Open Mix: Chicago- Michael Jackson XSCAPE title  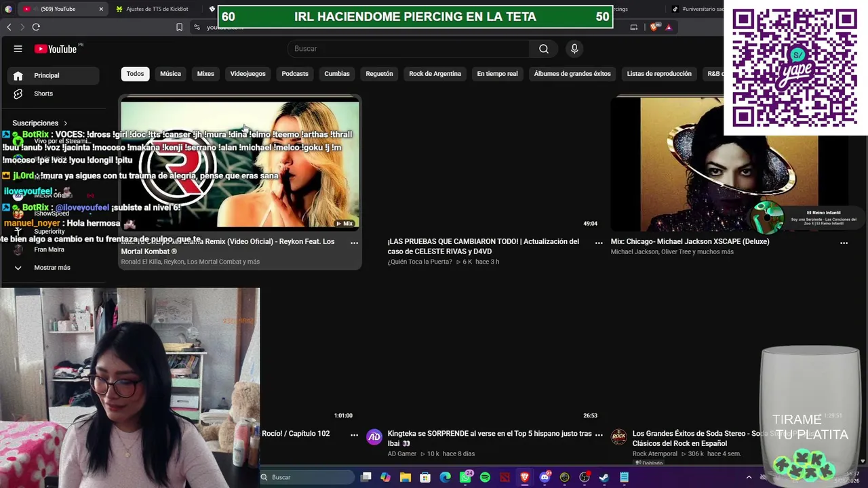(x=690, y=241)
